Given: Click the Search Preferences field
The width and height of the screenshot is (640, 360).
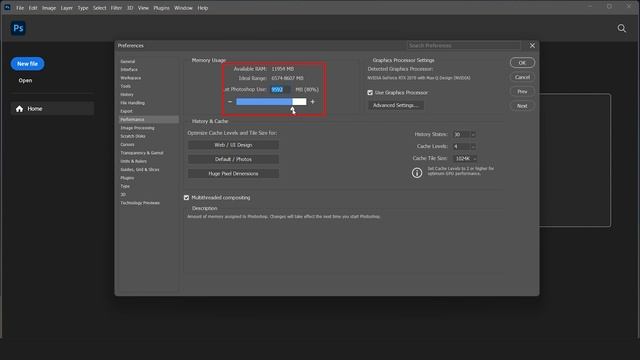Looking at the screenshot, I should (464, 45).
